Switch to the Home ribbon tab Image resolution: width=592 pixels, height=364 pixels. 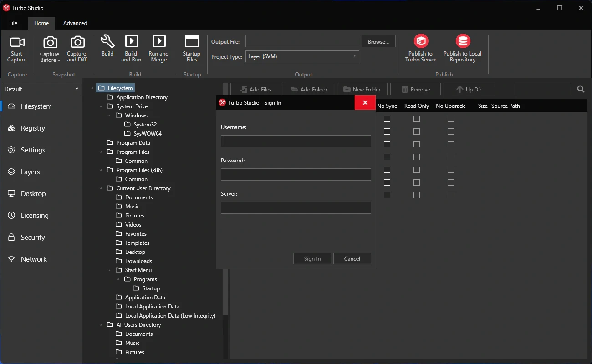point(41,23)
